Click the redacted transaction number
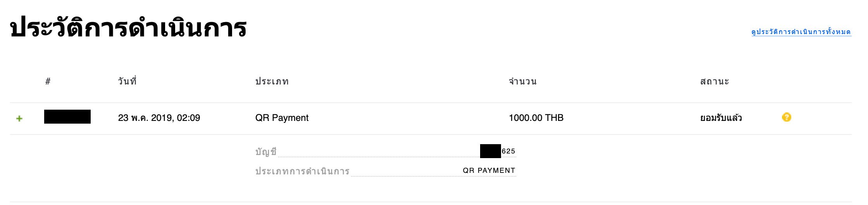Screen dimensions: 868x205 coord(67,117)
